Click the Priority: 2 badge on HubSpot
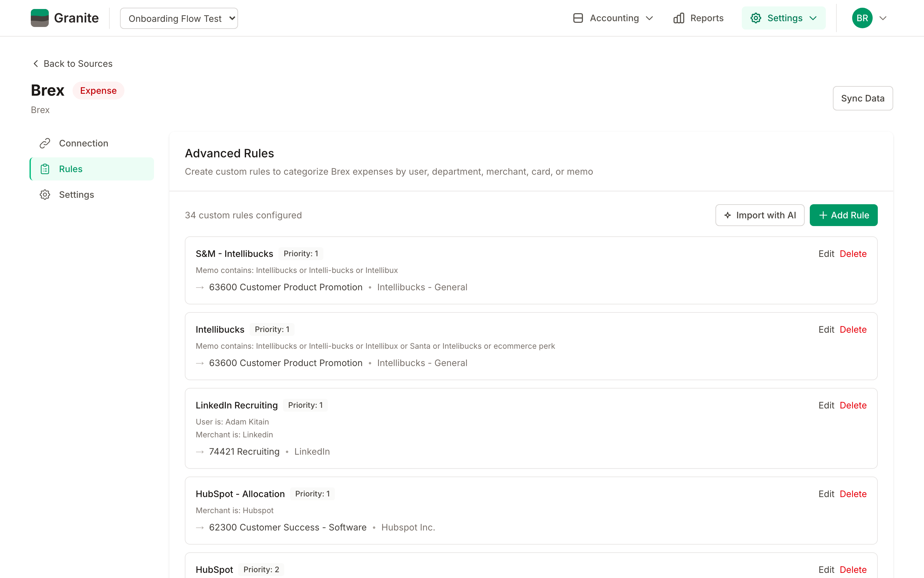The image size is (924, 578). (x=261, y=570)
